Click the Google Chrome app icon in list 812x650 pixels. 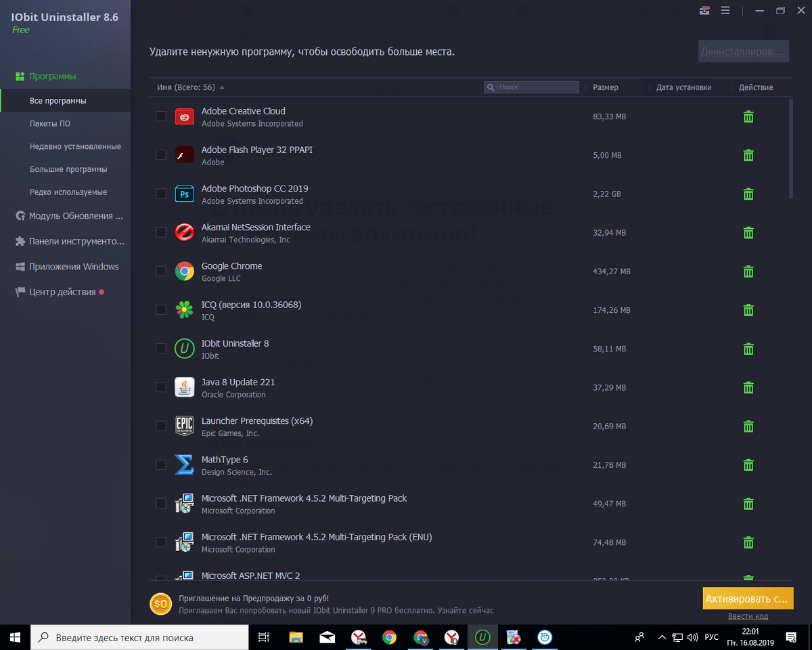(185, 272)
